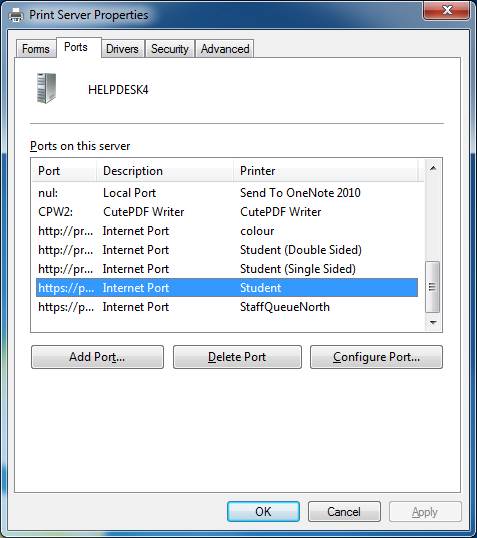Image resolution: width=477 pixels, height=538 pixels.
Task: Click the port list scrollbar thumb
Action: [x=433, y=287]
